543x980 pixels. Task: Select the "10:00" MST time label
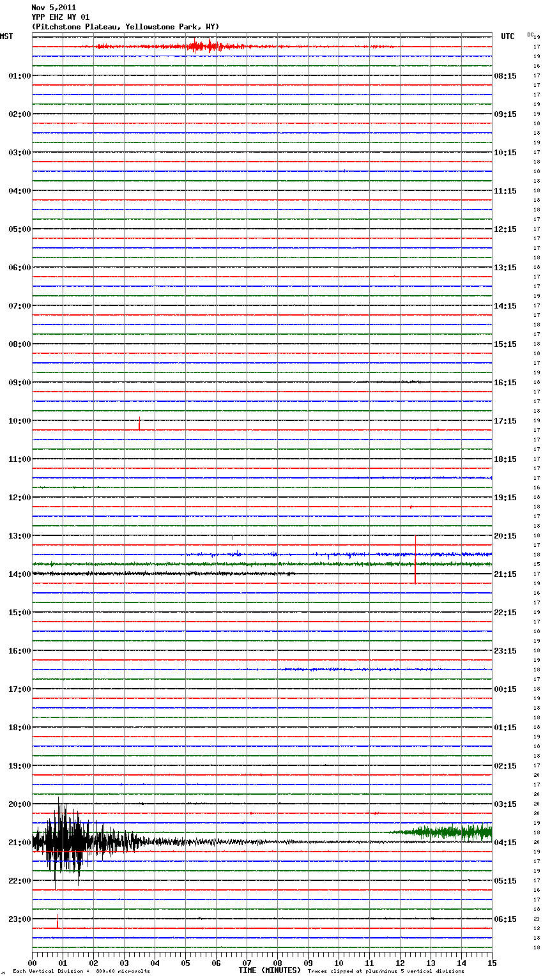[20, 421]
